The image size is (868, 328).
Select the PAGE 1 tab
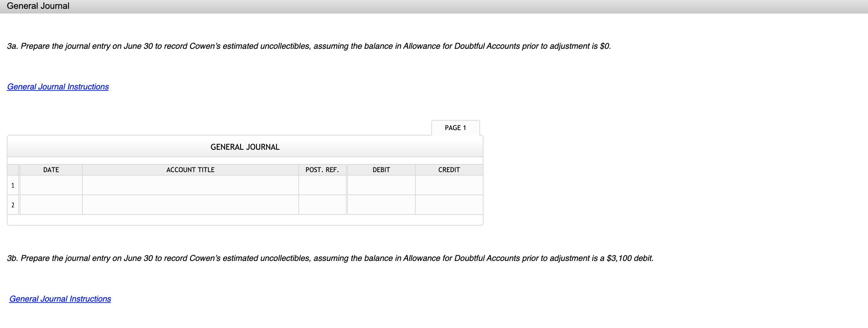coord(455,128)
